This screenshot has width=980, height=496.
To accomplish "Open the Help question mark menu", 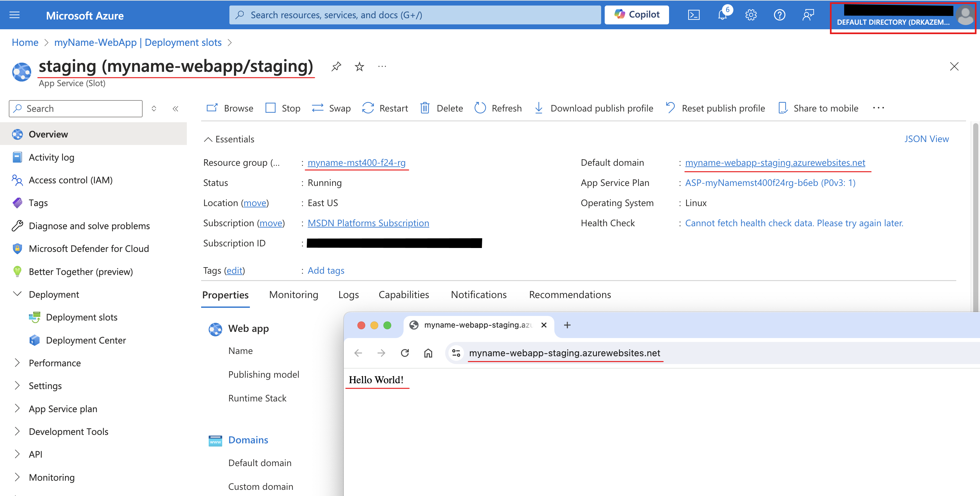I will click(780, 15).
